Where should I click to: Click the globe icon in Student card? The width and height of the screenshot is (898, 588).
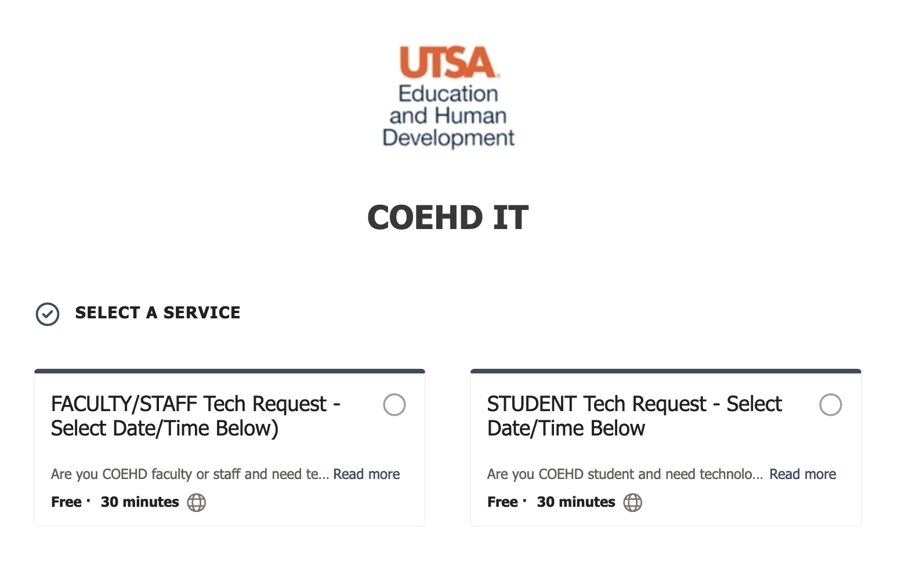[633, 502]
